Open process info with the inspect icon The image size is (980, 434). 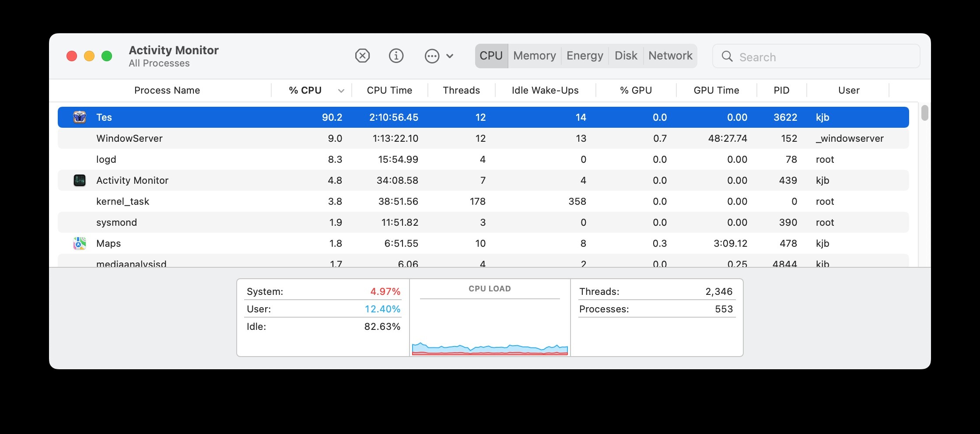(x=396, y=56)
